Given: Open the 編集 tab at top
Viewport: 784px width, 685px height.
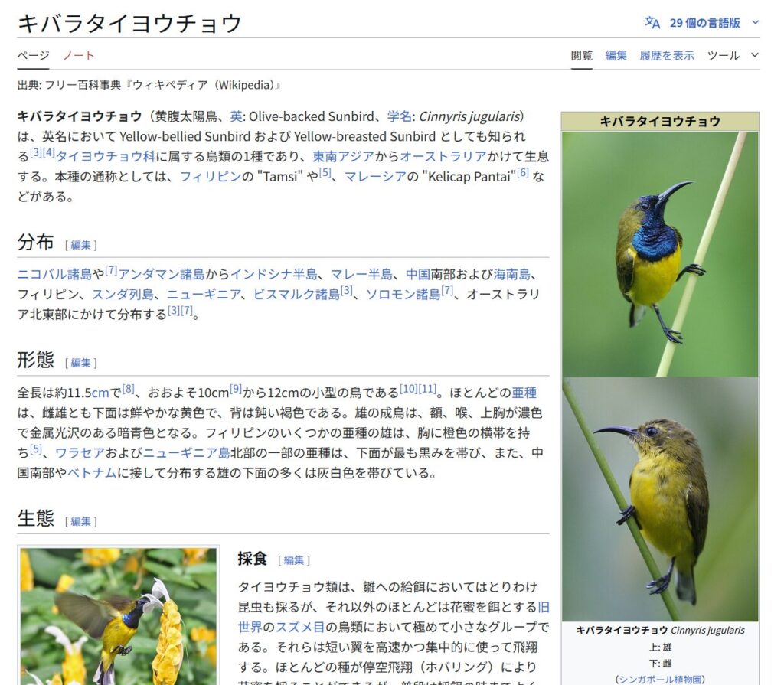Looking at the screenshot, I should [x=616, y=56].
